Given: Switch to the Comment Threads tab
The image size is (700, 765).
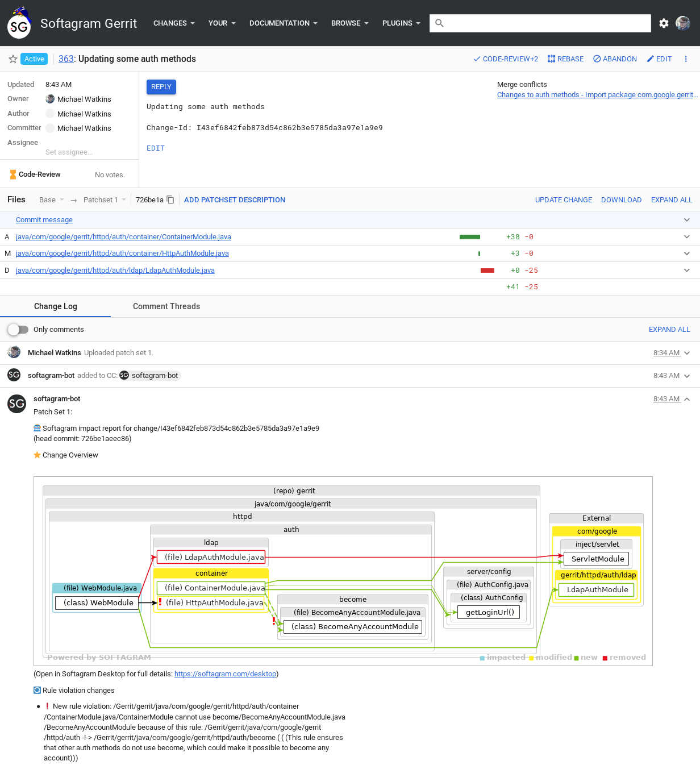Looking at the screenshot, I should (166, 306).
